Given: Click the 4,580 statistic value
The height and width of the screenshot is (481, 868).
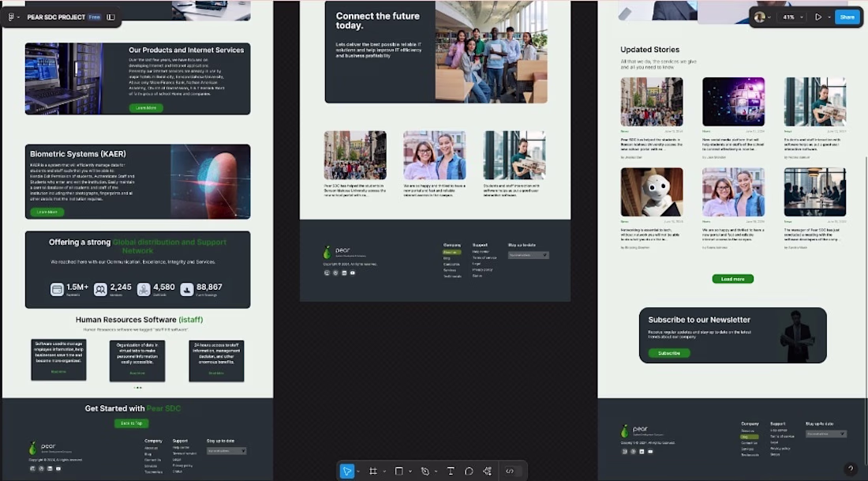Looking at the screenshot, I should pyautogui.click(x=164, y=287).
